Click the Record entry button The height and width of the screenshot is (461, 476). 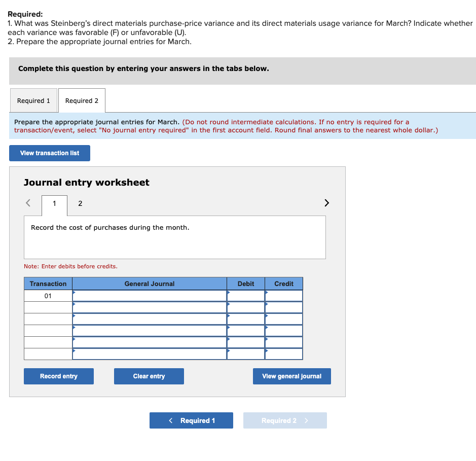click(x=59, y=376)
